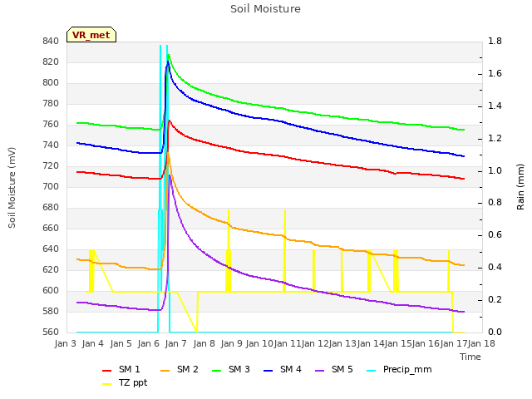The height and width of the screenshot is (399, 532).
Task: Click the 620 y-axis tick label
Action: [x=51, y=269]
